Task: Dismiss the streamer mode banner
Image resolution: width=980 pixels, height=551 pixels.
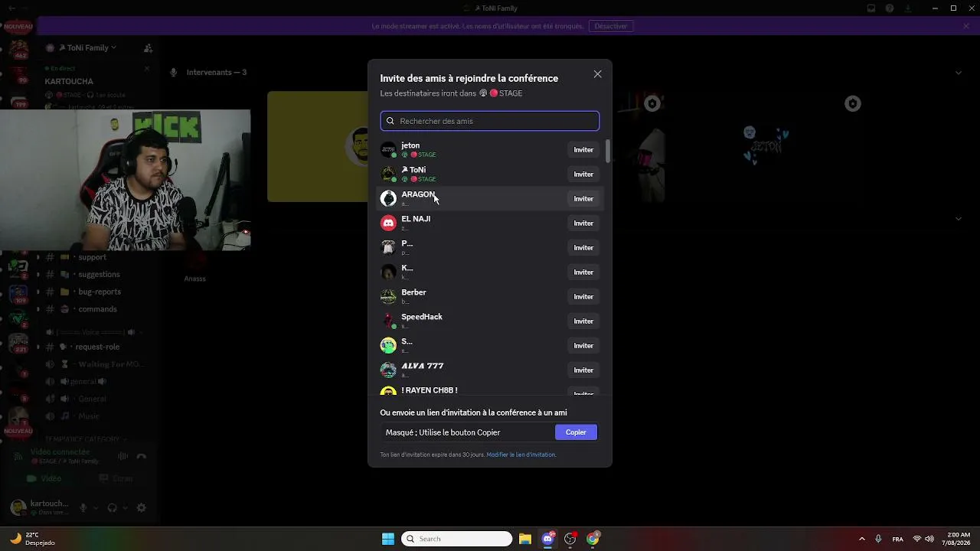Action: 966,26
